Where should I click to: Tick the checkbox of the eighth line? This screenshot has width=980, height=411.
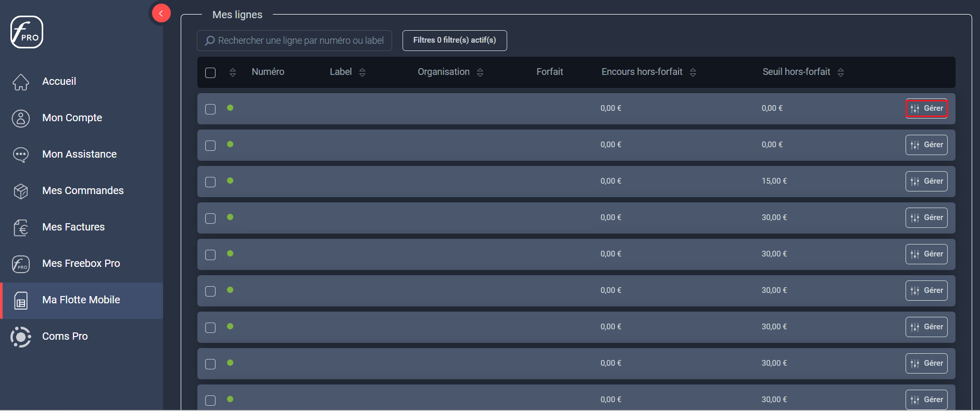click(x=210, y=364)
